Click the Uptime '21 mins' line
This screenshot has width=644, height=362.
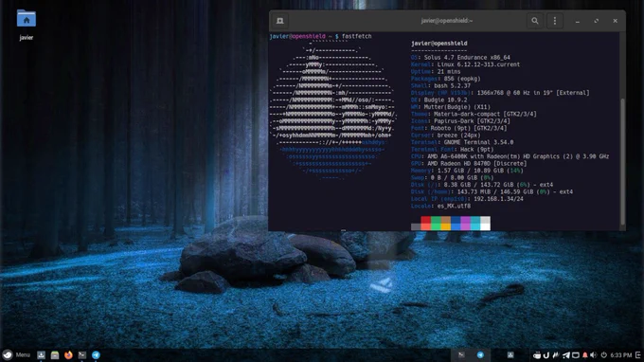[x=436, y=71]
